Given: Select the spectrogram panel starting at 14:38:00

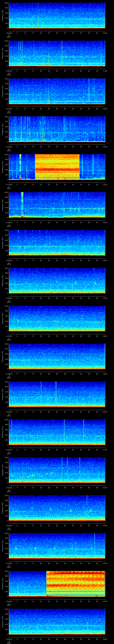Looking at the screenshot, I should [x=57, y=357].
